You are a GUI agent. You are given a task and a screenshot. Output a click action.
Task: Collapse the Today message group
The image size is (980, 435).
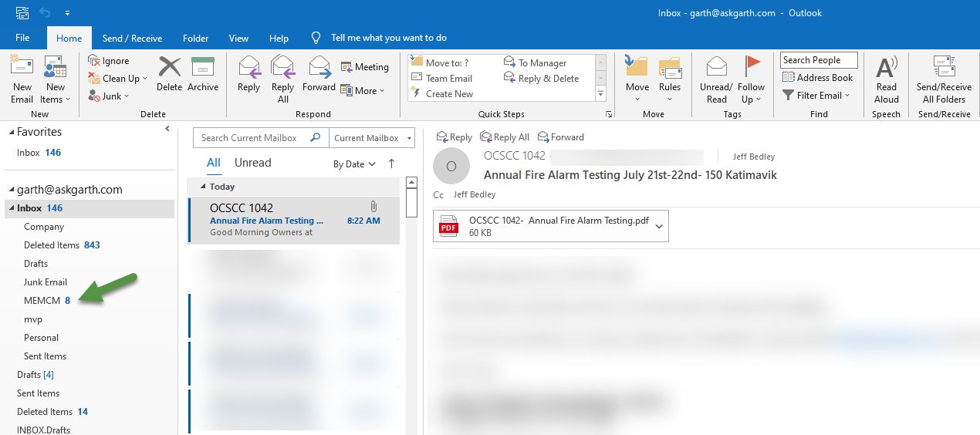pyautogui.click(x=204, y=187)
